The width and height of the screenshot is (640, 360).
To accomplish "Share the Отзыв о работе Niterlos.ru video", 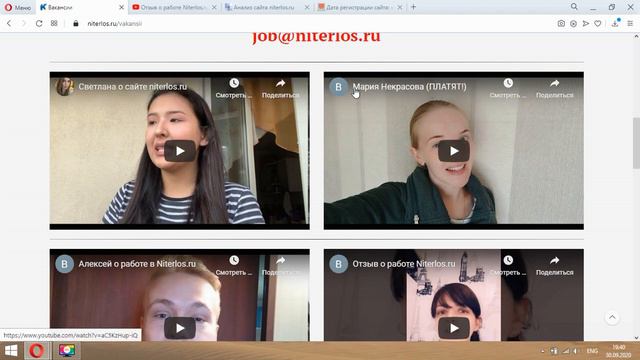I will (555, 265).
